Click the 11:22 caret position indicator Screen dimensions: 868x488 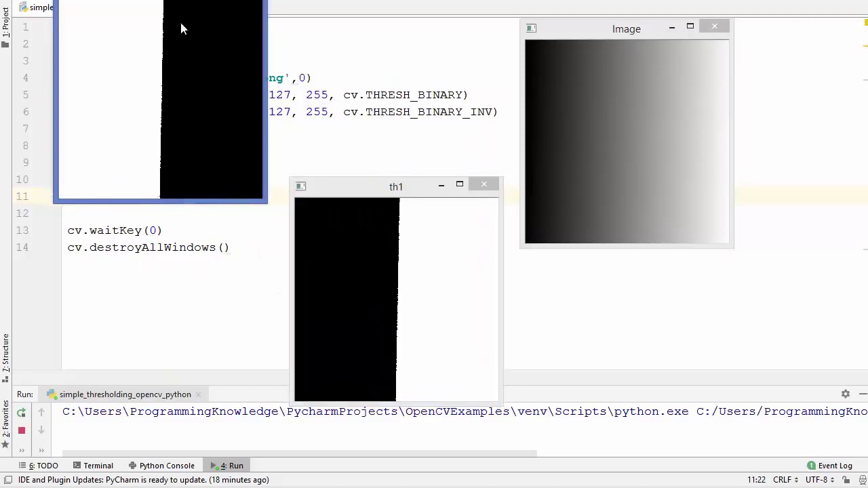[x=756, y=480]
